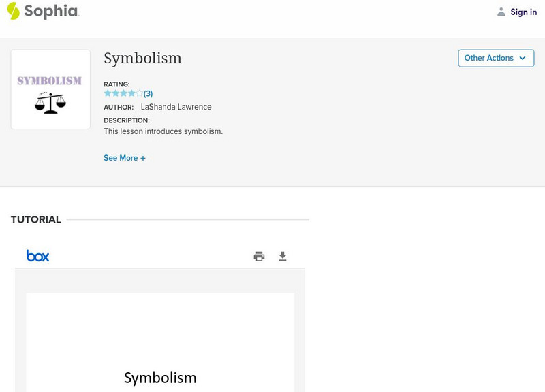Download the tutorial document

(x=283, y=256)
